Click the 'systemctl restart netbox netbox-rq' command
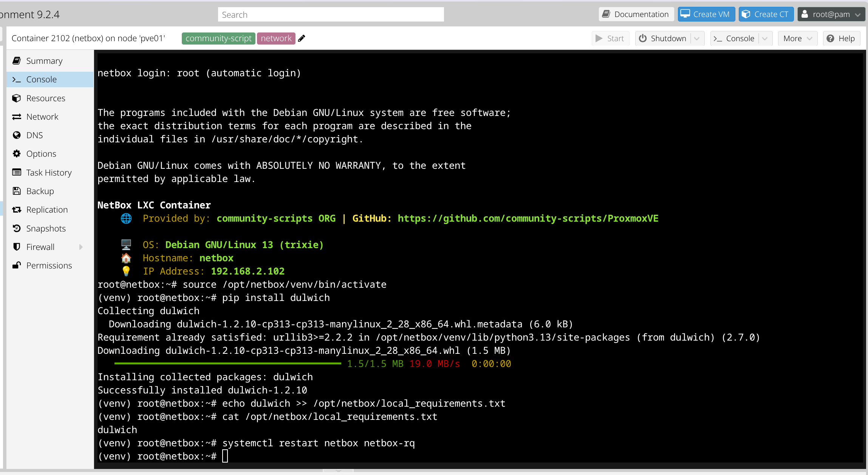The height and width of the screenshot is (475, 868). pyautogui.click(x=318, y=443)
